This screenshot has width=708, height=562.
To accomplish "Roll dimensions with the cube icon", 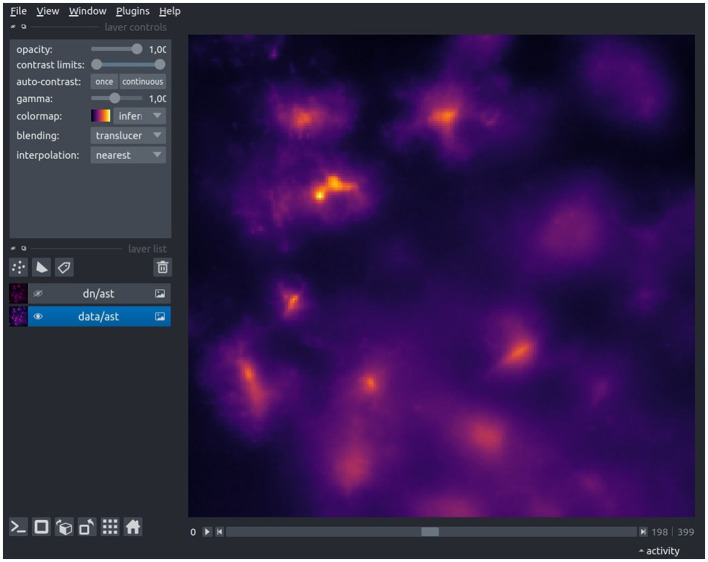I will click(64, 527).
